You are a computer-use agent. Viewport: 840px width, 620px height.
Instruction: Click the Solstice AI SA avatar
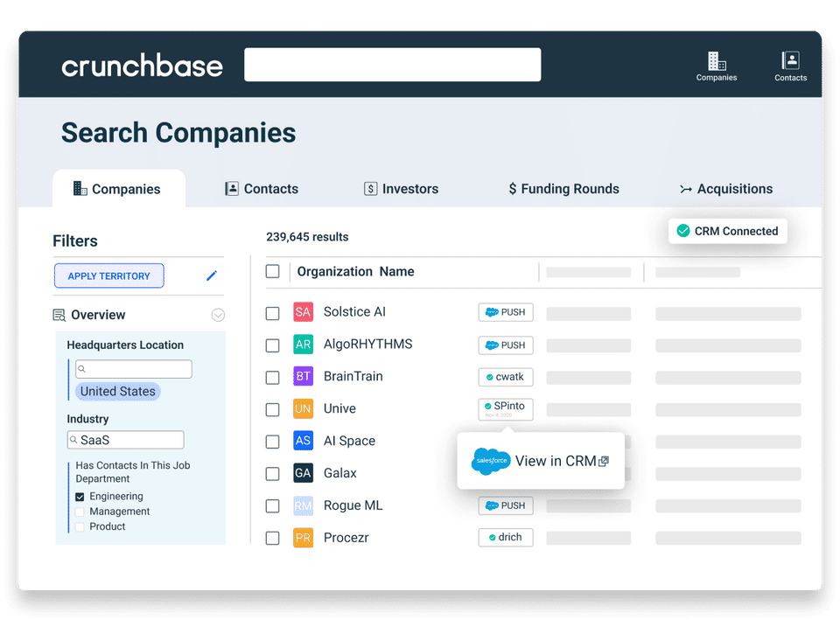coord(303,312)
